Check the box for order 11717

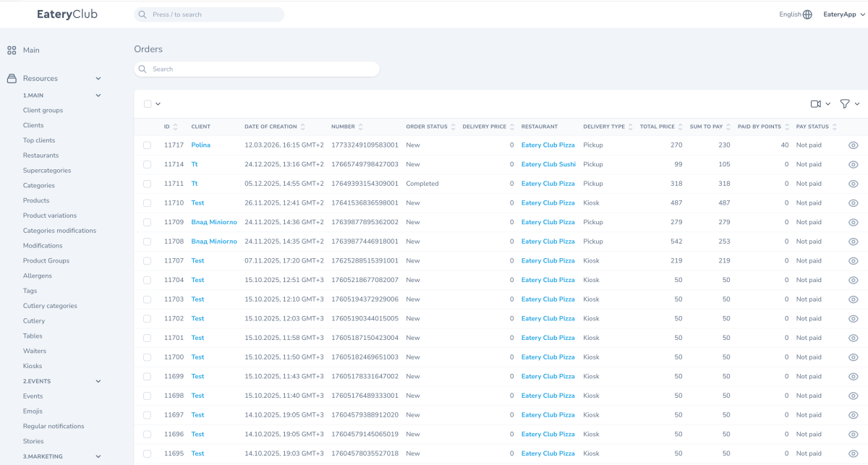(148, 145)
